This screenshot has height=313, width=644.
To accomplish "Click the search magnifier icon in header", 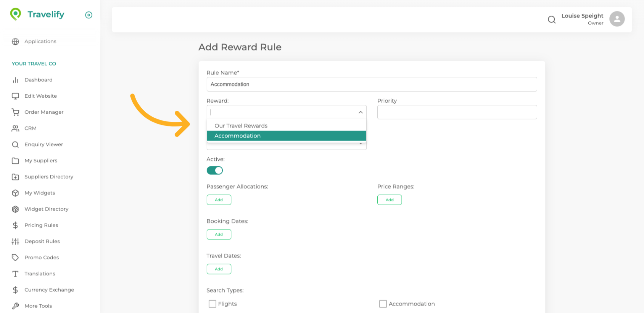I will click(551, 20).
